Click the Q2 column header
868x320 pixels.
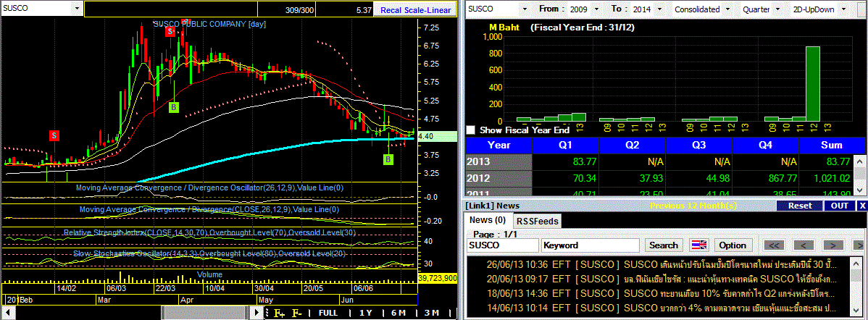(x=633, y=146)
